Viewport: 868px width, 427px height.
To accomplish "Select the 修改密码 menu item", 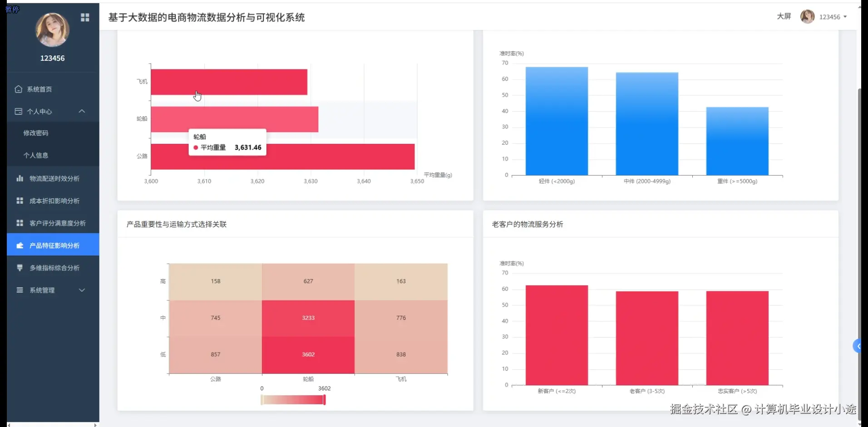I will [x=36, y=133].
